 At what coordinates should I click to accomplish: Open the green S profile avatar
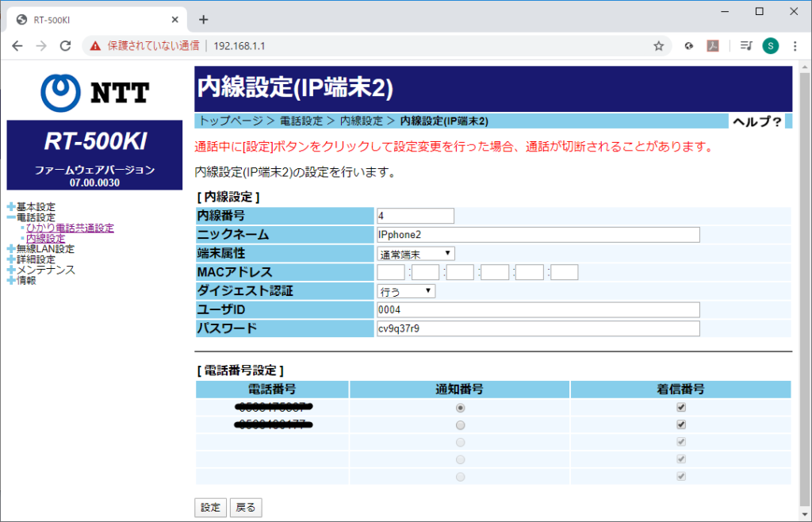click(x=771, y=46)
